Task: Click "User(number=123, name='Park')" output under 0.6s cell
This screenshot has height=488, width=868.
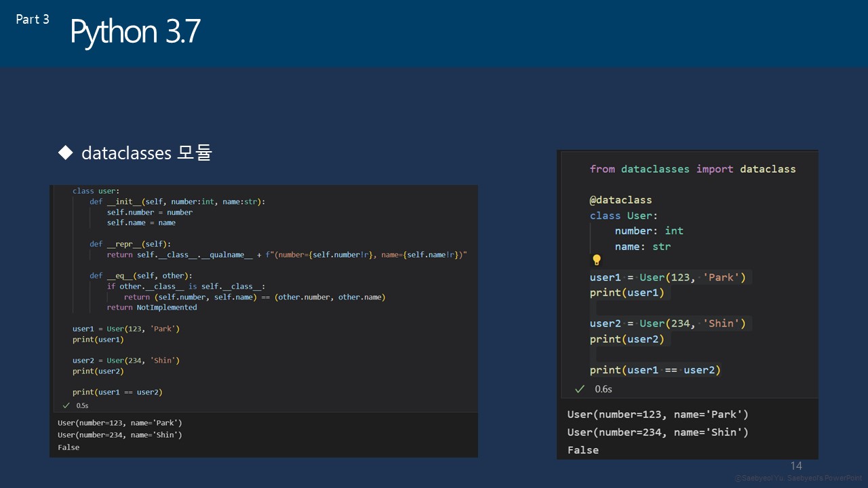Action: [x=658, y=414]
